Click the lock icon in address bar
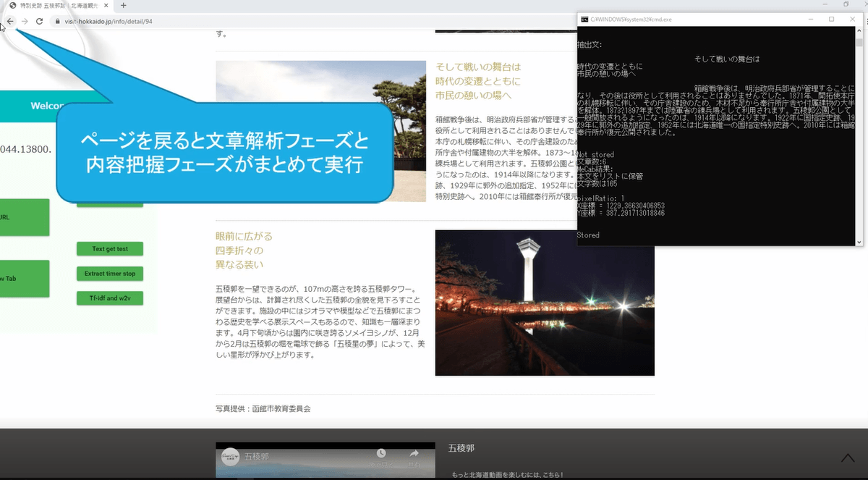 (x=58, y=22)
